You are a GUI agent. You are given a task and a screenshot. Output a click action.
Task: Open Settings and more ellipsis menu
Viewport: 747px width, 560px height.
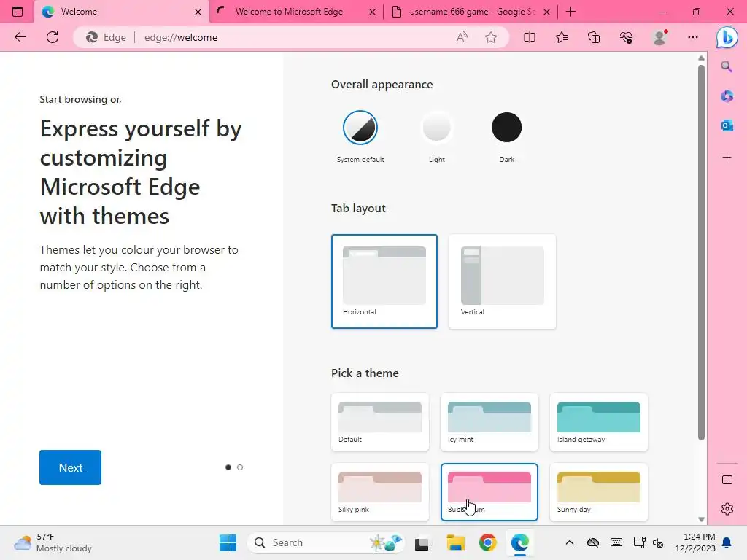[693, 37]
